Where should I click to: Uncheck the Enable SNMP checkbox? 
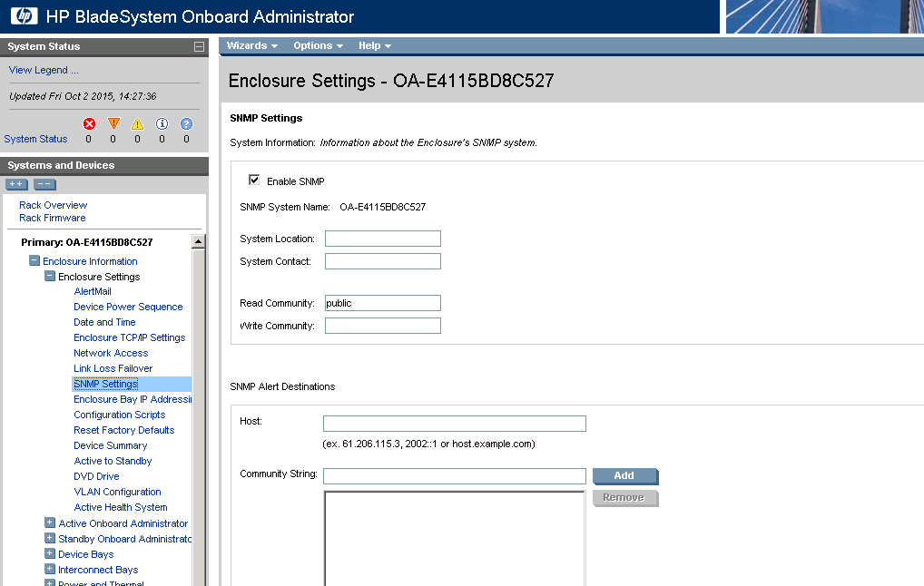point(254,180)
